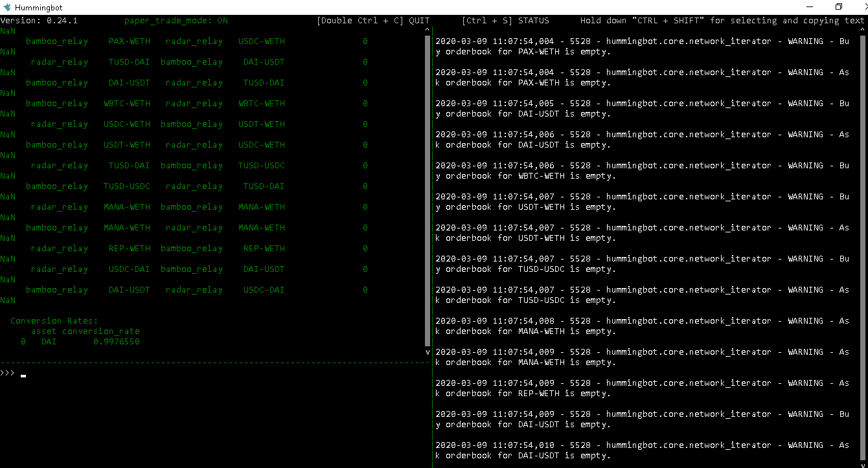This screenshot has width=868, height=468.
Task: Click the log pane scrollbar down arrow
Action: [x=863, y=463]
